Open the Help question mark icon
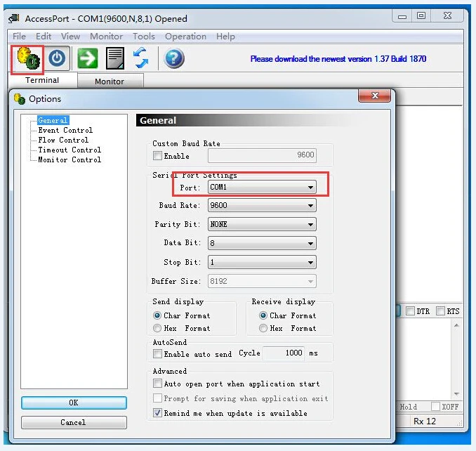The height and width of the screenshot is (451, 476). 174,58
